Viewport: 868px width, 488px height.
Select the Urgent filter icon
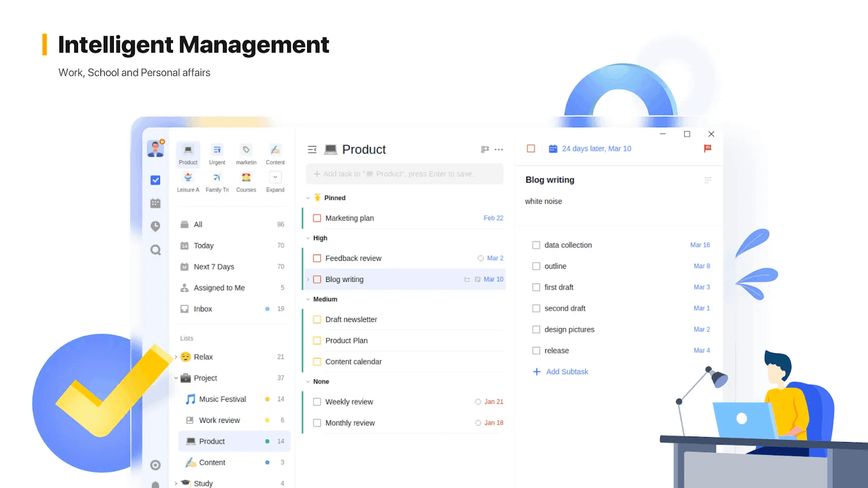pos(217,151)
